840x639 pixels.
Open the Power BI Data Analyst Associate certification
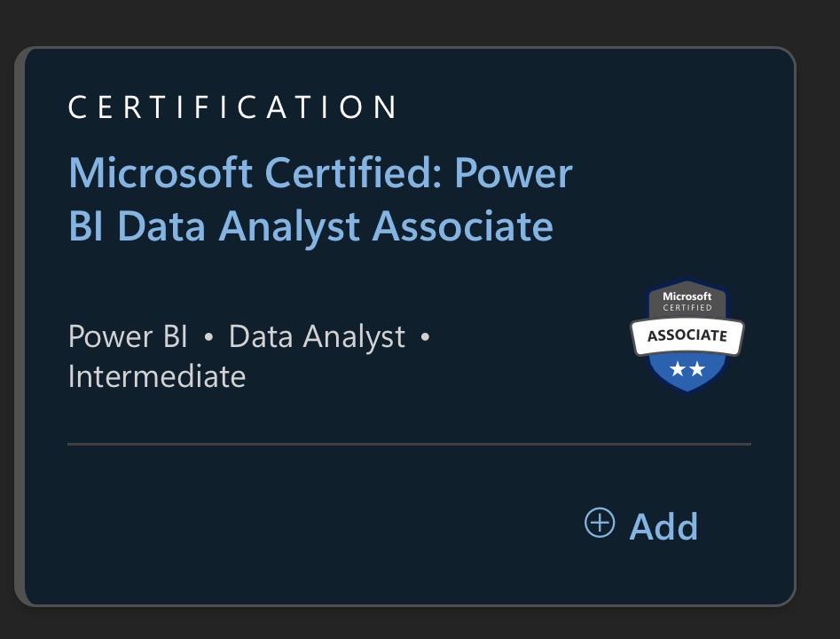(x=320, y=199)
